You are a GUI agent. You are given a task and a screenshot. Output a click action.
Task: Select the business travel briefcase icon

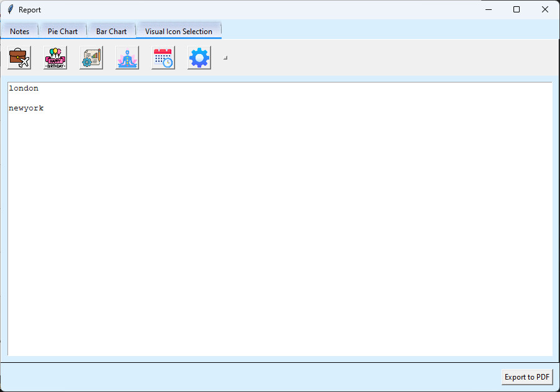click(19, 57)
